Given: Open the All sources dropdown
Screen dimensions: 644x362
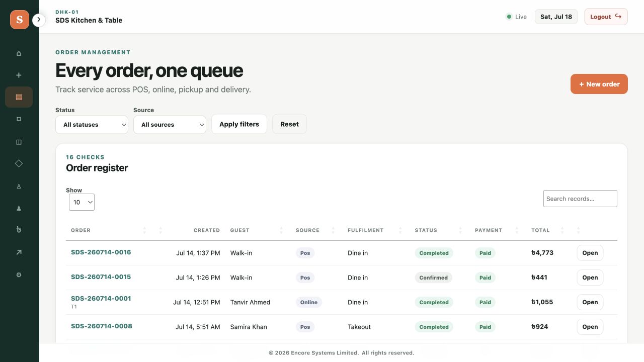Looking at the screenshot, I should tap(170, 124).
